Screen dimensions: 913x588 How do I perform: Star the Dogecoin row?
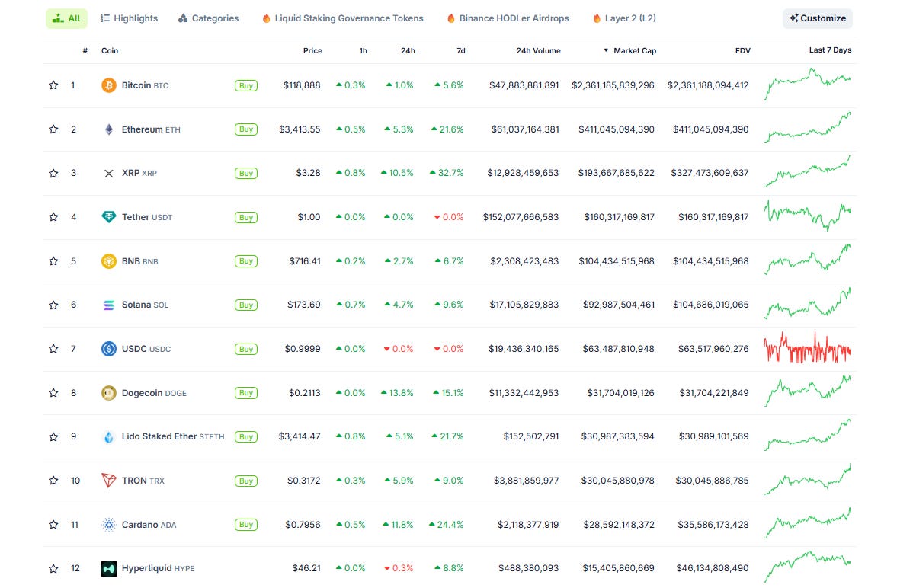point(53,393)
